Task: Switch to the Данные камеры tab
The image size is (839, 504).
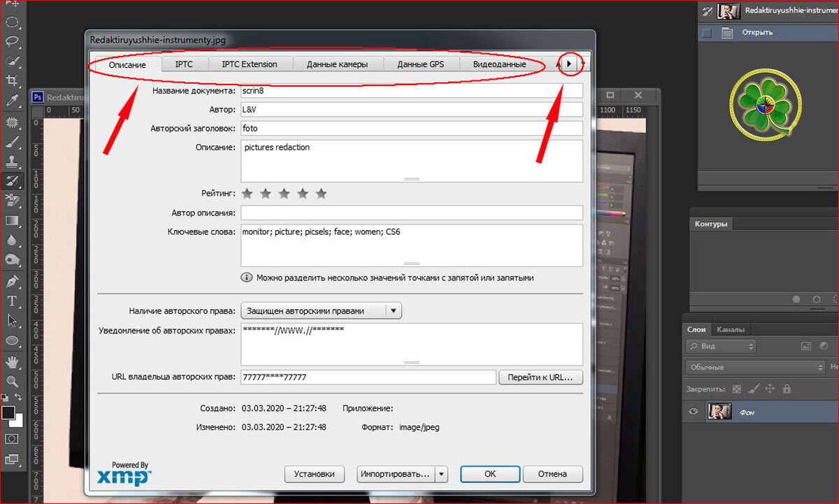Action: tap(338, 64)
